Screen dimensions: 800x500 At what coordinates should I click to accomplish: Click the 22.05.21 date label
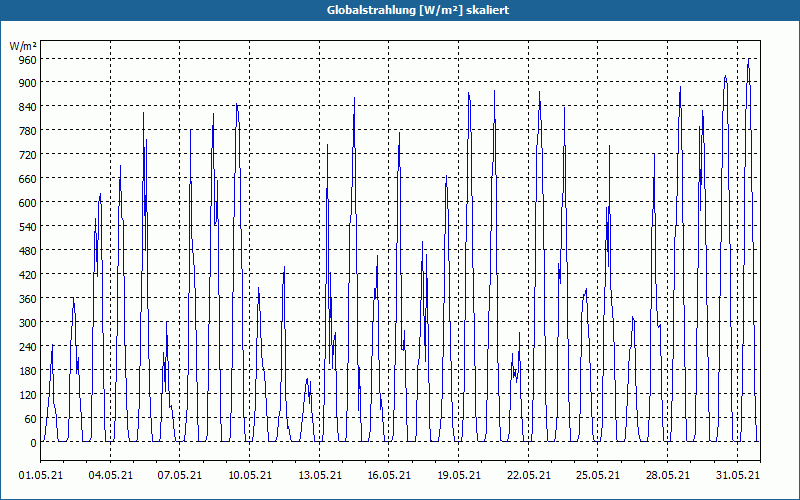click(529, 476)
